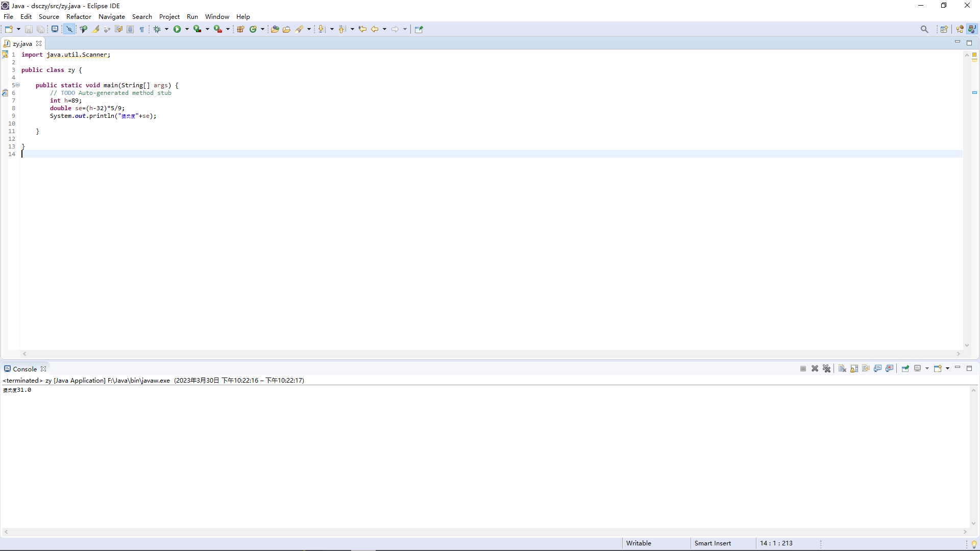This screenshot has width=980, height=551.
Task: Open the Refactor menu
Action: [79, 17]
